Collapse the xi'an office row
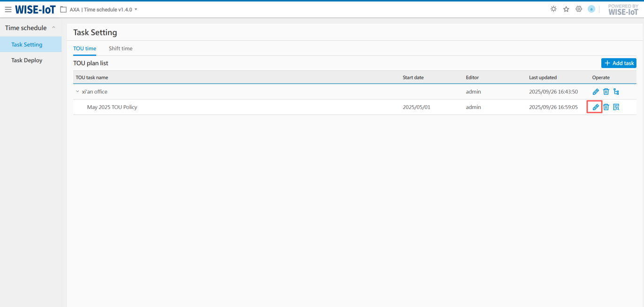This screenshot has height=307, width=644. point(77,92)
